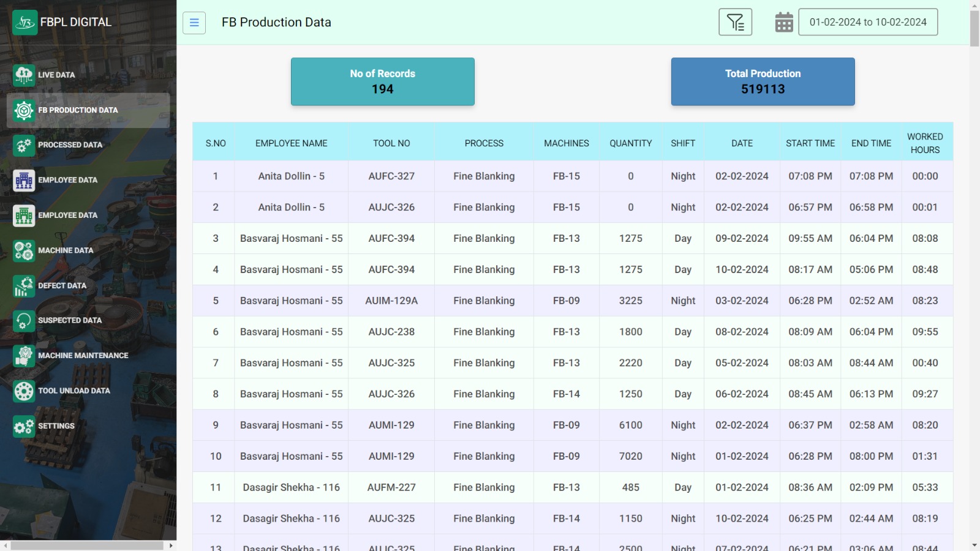The height and width of the screenshot is (551, 980).
Task: Click the FBPL DIGITAL logo
Action: click(x=62, y=23)
